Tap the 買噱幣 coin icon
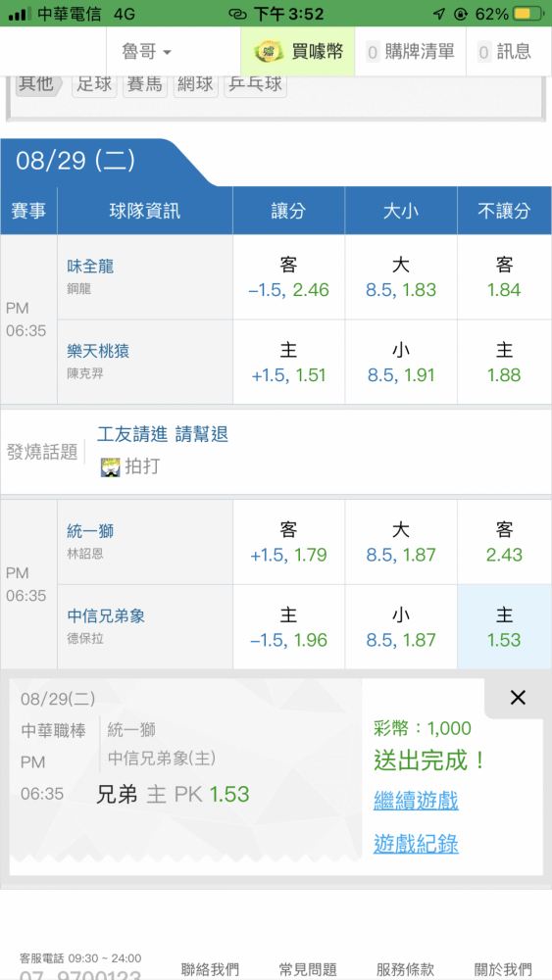 269,52
